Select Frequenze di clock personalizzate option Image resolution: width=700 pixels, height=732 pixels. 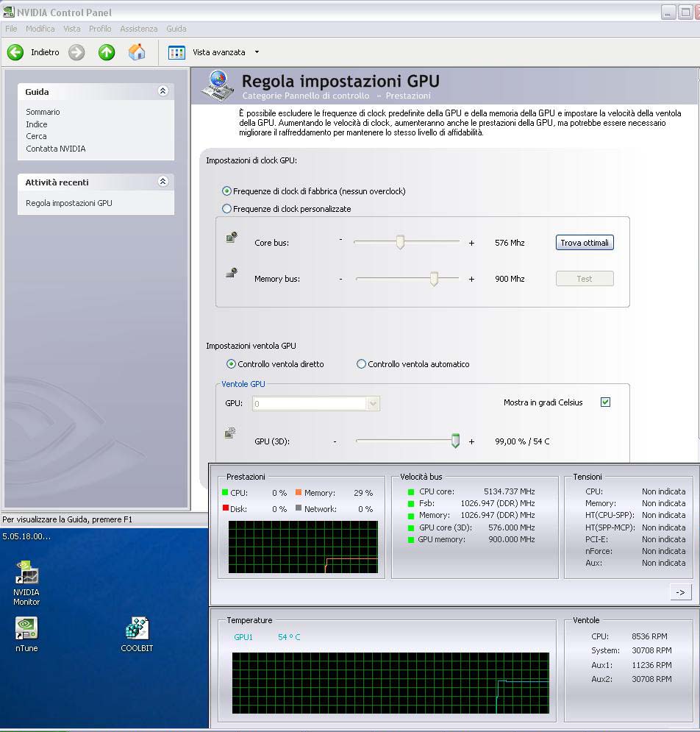(226, 209)
